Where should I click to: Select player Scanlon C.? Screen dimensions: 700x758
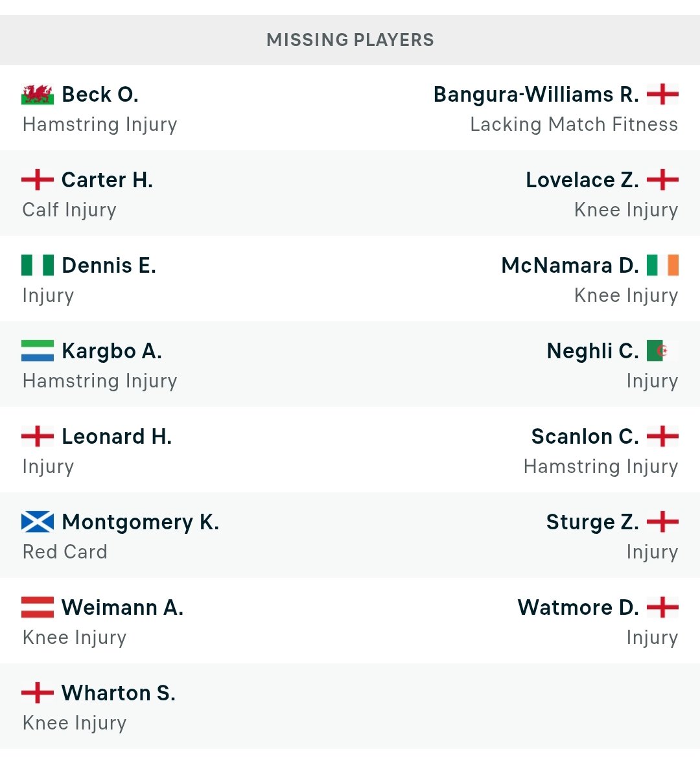click(585, 437)
